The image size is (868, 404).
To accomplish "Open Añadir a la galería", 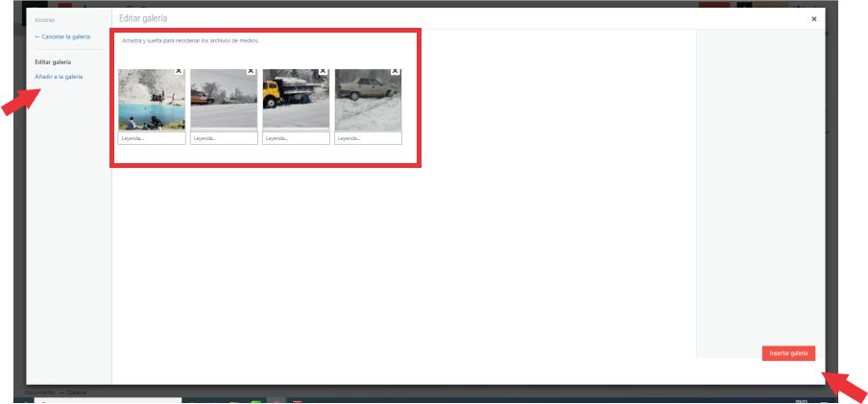I will tap(59, 76).
